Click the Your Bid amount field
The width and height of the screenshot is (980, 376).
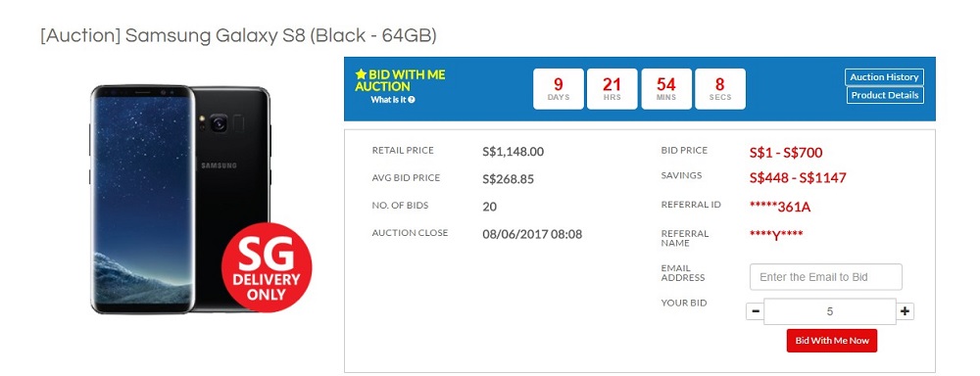point(830,311)
